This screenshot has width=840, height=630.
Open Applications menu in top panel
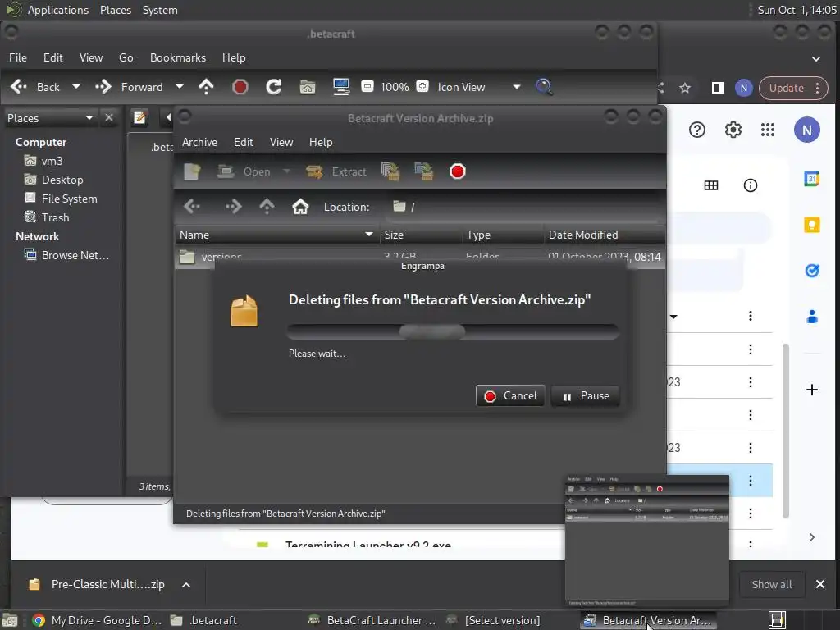(58, 10)
